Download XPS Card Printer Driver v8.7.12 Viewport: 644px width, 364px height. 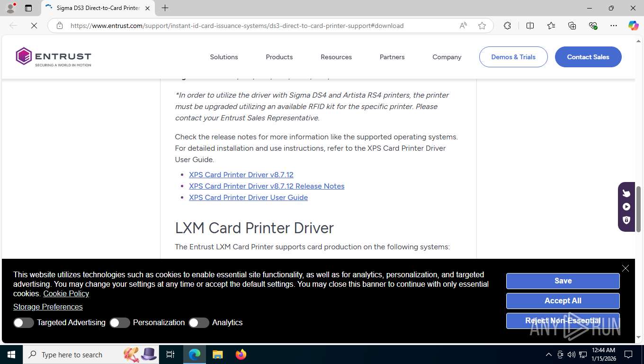(241, 174)
